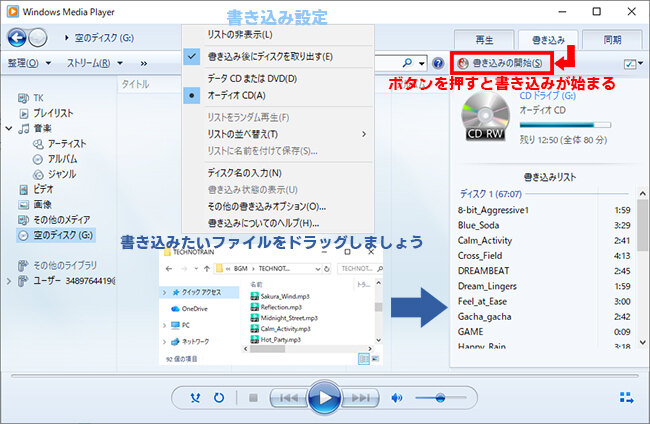
Task: Choose ディスク名の入力(N) menu item
Action: click(278, 173)
